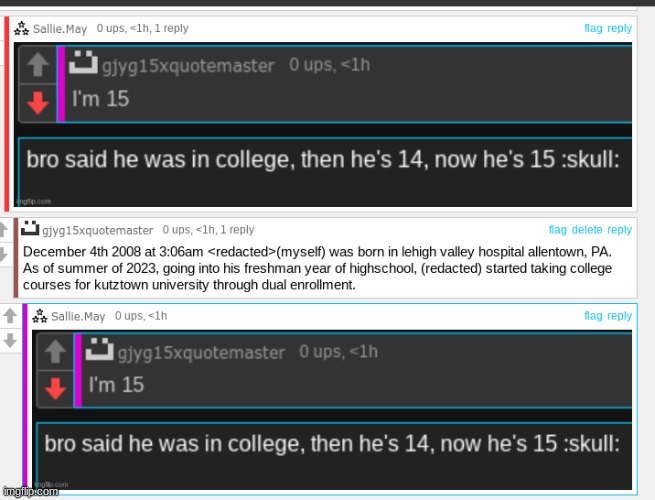Downvote Sallie.May's bottom reply comment
The width and height of the screenshot is (655, 500).
pyautogui.click(x=10, y=340)
